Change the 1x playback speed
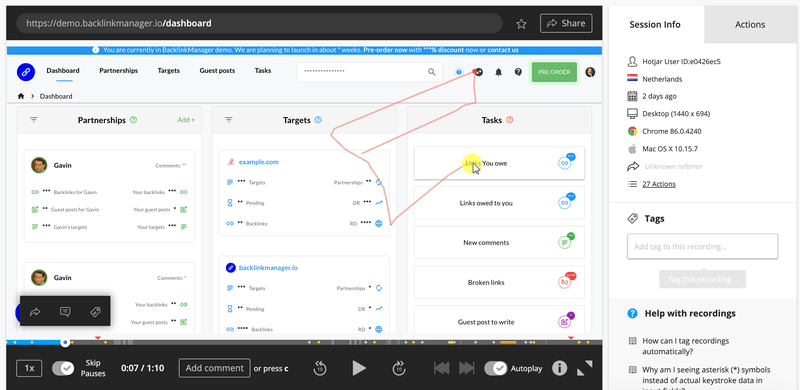Viewport: 800px width, 390px height. pos(30,368)
